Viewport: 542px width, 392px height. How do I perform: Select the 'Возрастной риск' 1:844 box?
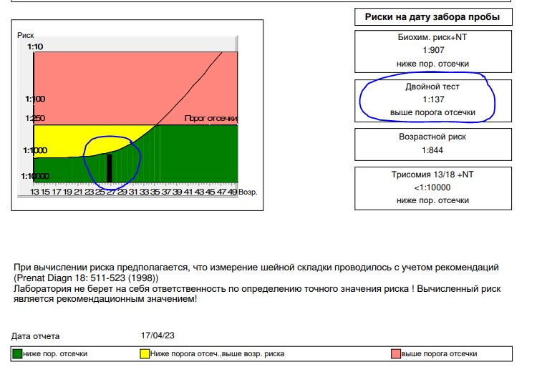(432, 142)
